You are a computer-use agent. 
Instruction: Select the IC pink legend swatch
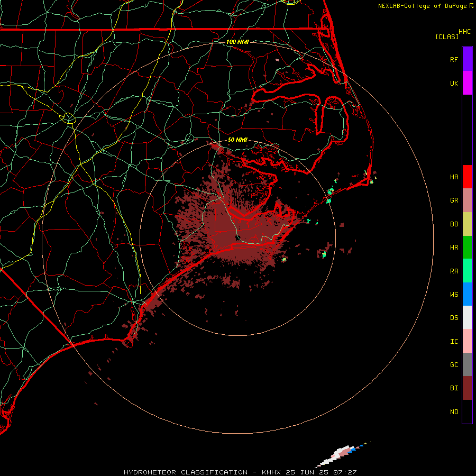pos(467,341)
